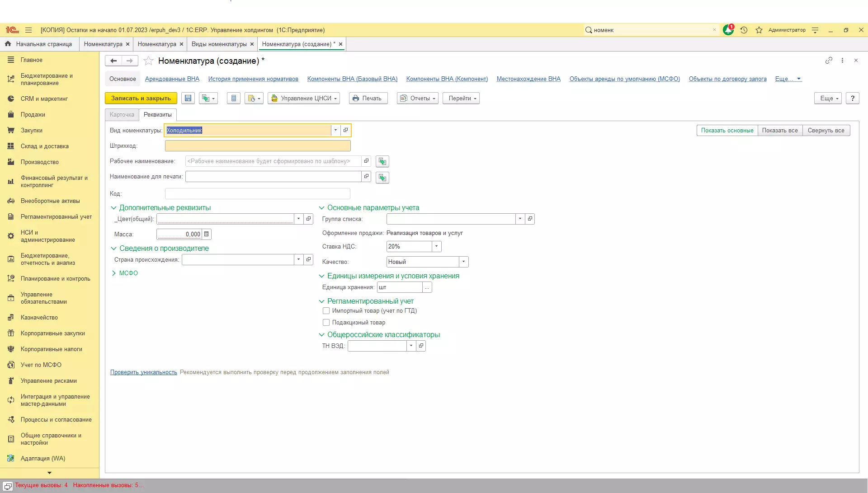
Task: Click the mass calculator icon
Action: (x=207, y=234)
